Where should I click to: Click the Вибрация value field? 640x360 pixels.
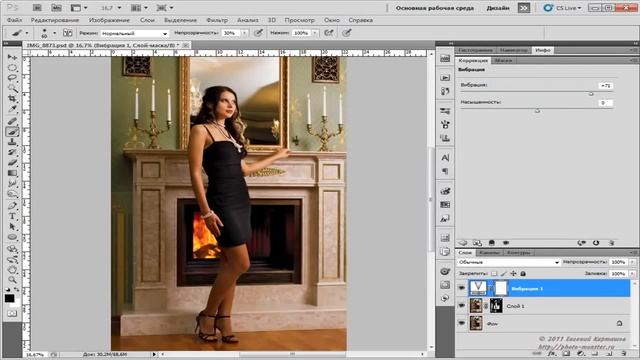click(x=606, y=86)
